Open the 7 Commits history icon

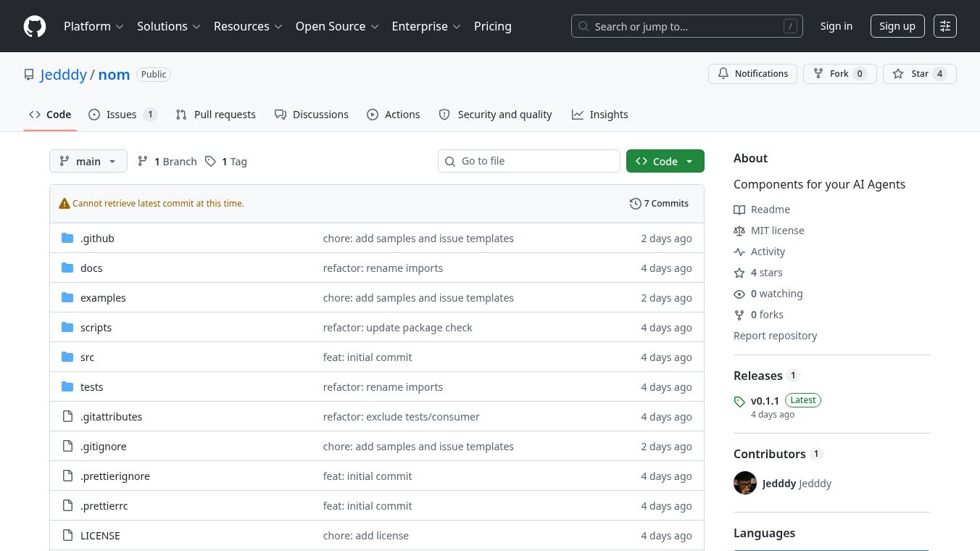(x=636, y=204)
